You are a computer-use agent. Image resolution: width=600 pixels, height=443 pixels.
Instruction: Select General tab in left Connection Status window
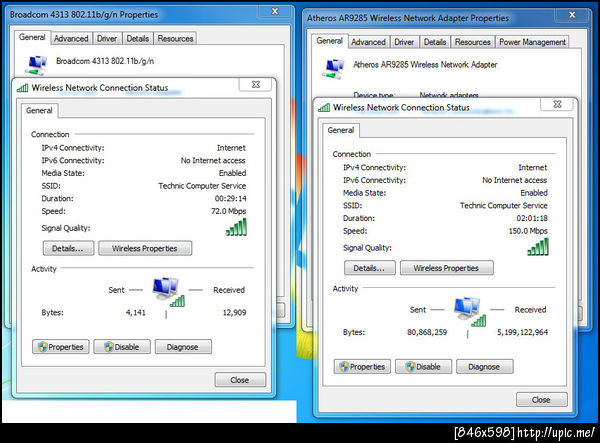tap(39, 111)
